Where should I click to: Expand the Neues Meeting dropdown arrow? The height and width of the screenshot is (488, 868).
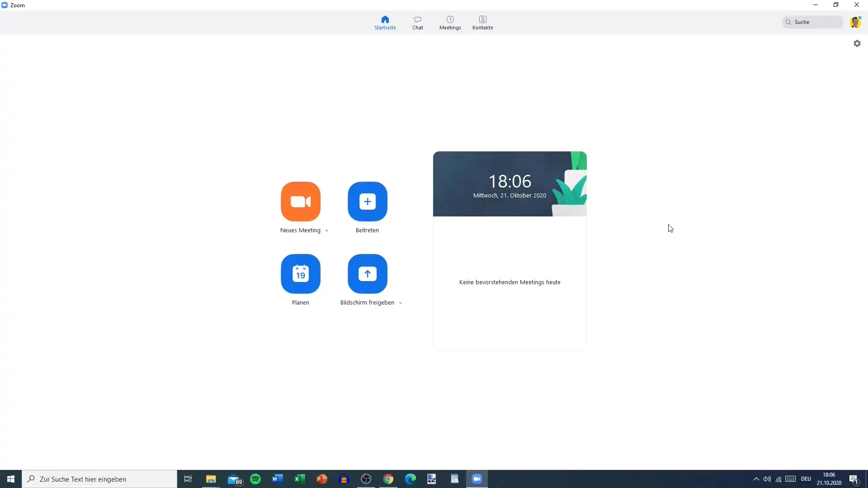327,230
